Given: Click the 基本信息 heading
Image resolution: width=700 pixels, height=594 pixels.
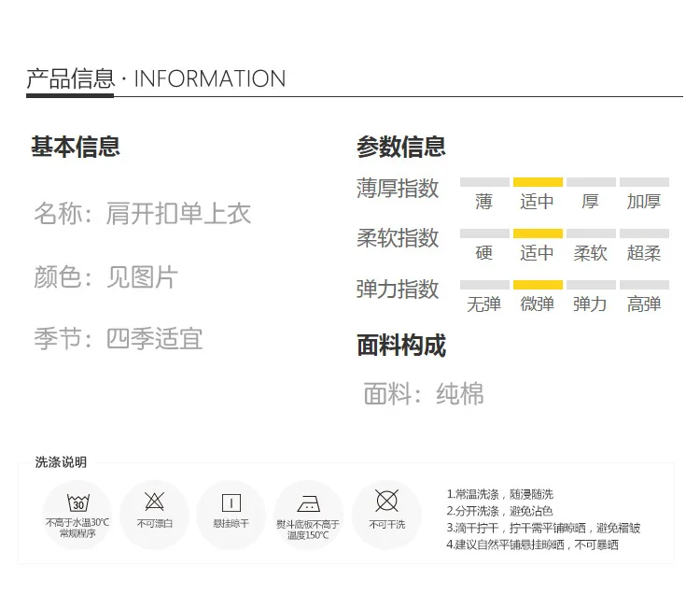Looking at the screenshot, I should point(76,147).
